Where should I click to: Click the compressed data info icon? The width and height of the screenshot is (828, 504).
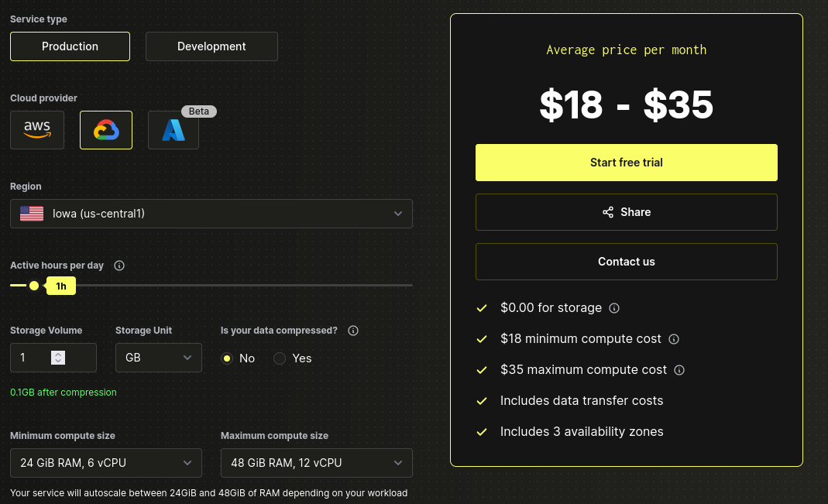[x=352, y=331]
